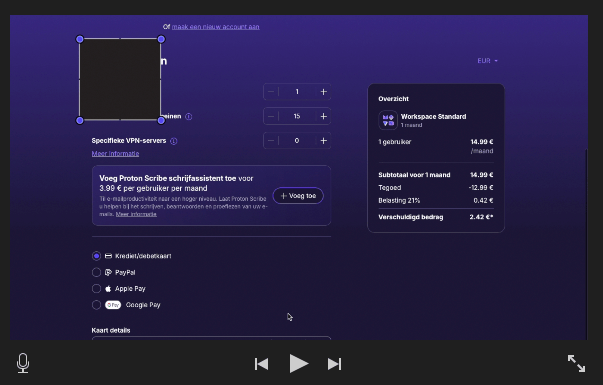This screenshot has width=603, height=385.
Task: Click the quantity field showing 15
Action: (x=297, y=116)
